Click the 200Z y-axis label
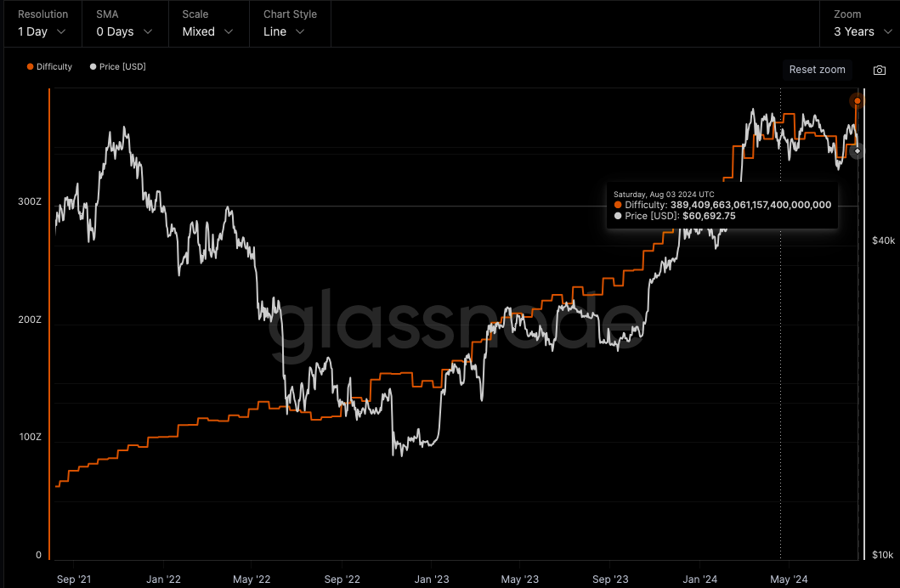 (30, 319)
